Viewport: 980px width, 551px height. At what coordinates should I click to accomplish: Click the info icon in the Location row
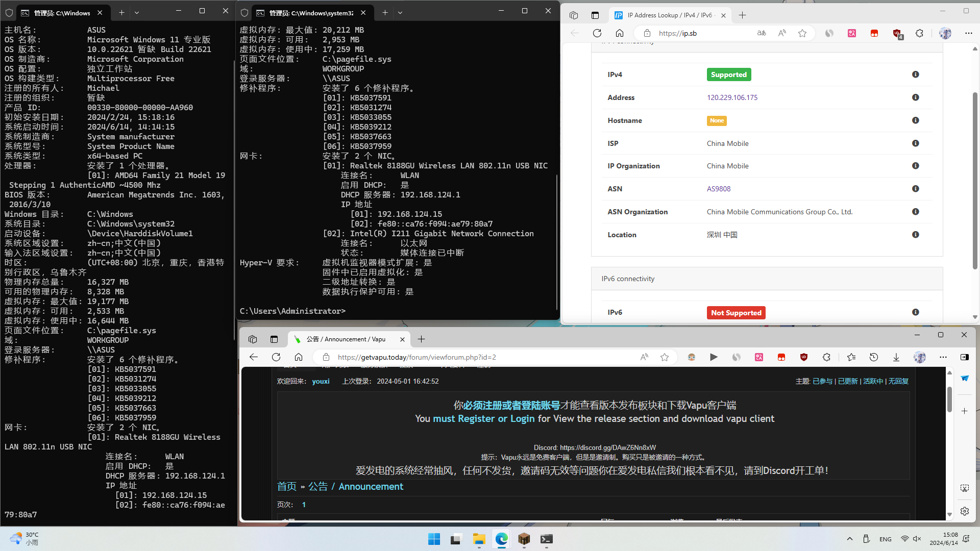pyautogui.click(x=916, y=235)
